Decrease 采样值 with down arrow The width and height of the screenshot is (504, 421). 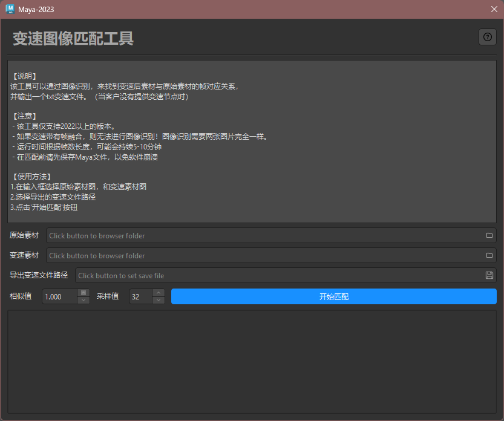point(159,301)
